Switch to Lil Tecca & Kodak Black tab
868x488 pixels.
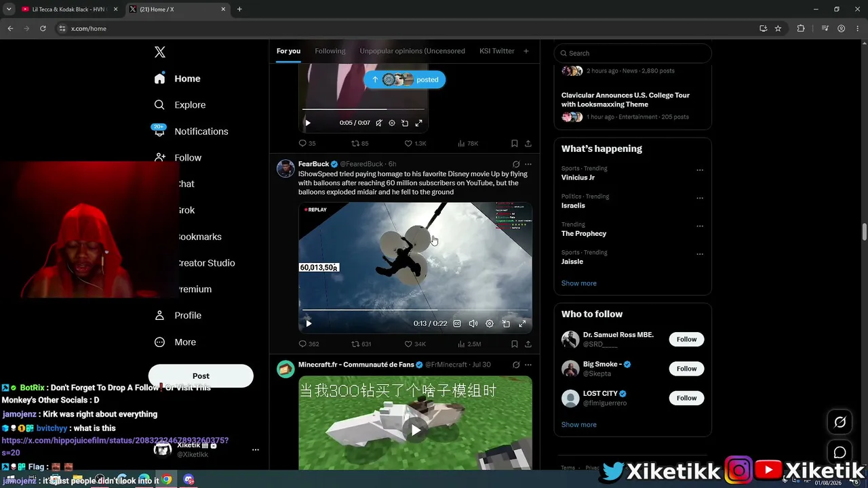coord(70,9)
